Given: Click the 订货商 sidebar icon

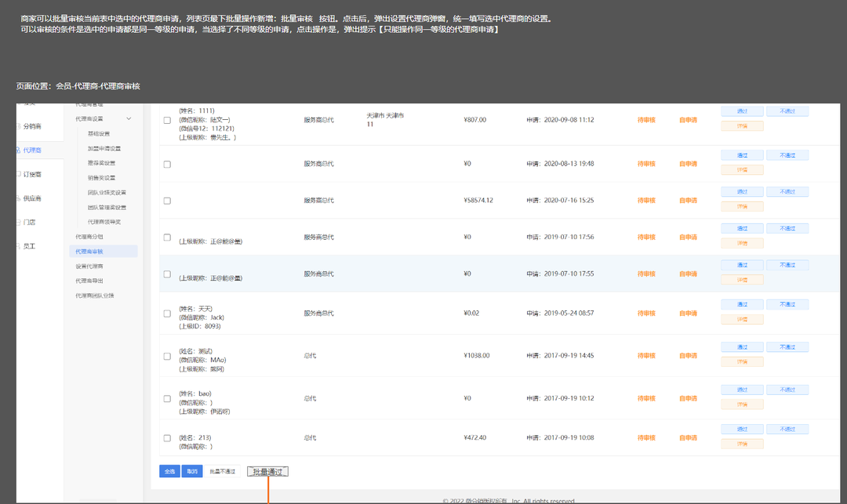Looking at the screenshot, I should point(18,174).
